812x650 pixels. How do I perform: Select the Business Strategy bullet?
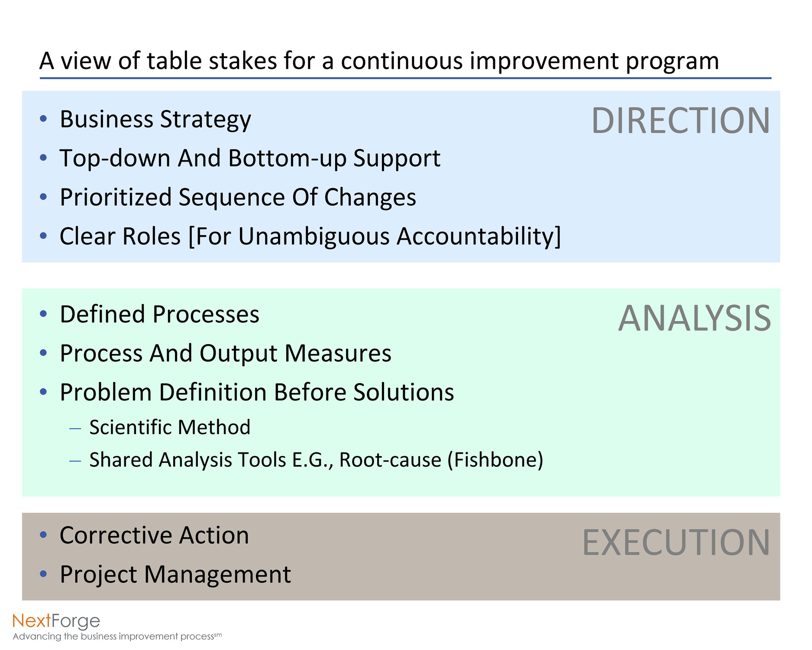[x=155, y=120]
